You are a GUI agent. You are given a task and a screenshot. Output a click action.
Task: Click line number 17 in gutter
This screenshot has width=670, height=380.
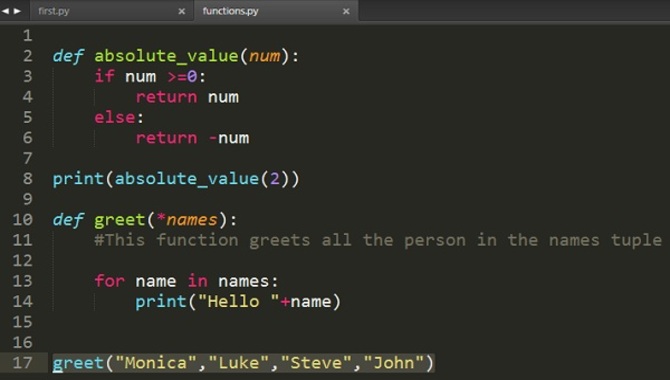tap(22, 363)
